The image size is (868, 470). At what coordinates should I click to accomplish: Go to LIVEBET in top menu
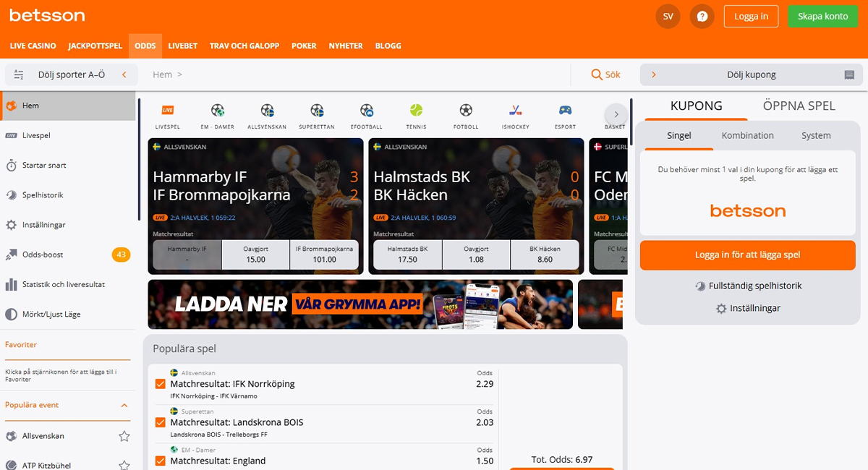pyautogui.click(x=183, y=46)
